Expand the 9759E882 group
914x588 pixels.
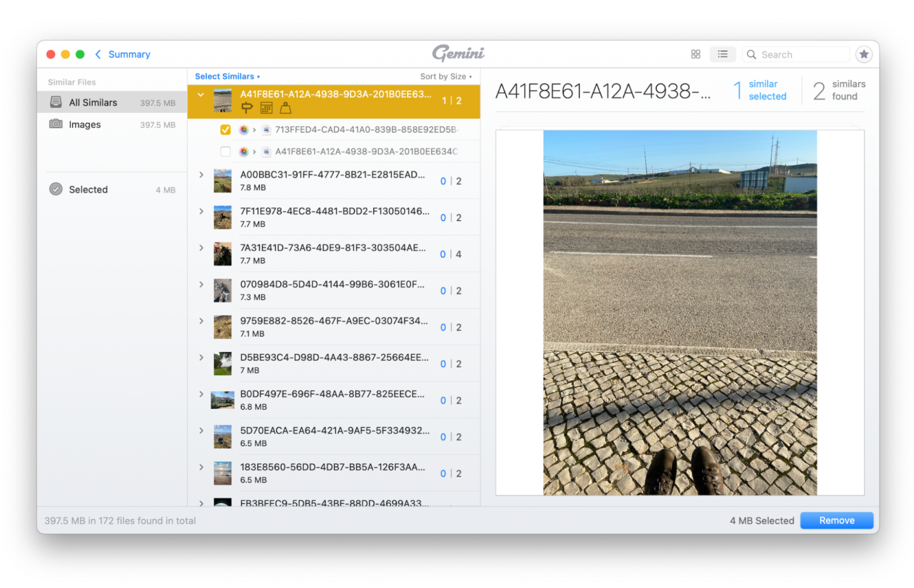click(x=201, y=322)
